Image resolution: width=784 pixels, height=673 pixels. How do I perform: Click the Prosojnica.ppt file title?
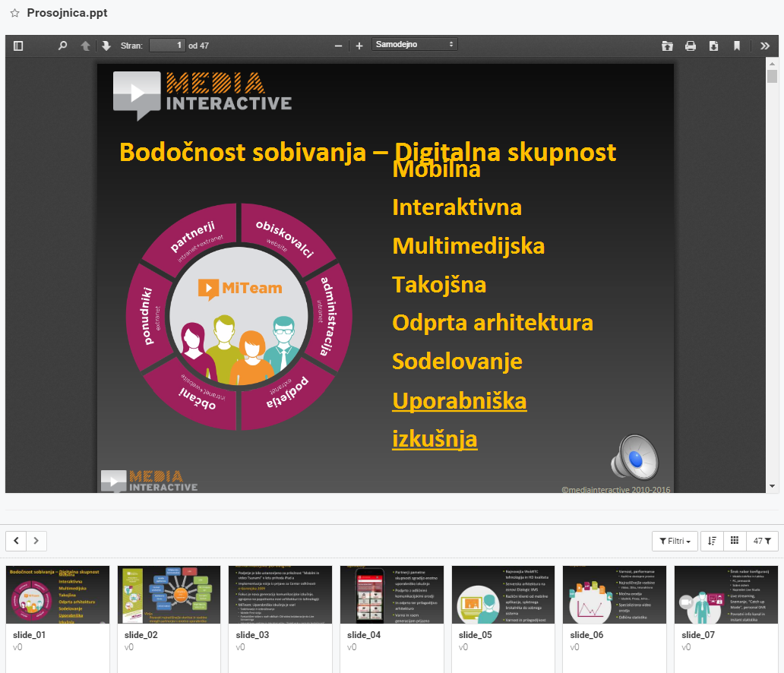point(67,13)
